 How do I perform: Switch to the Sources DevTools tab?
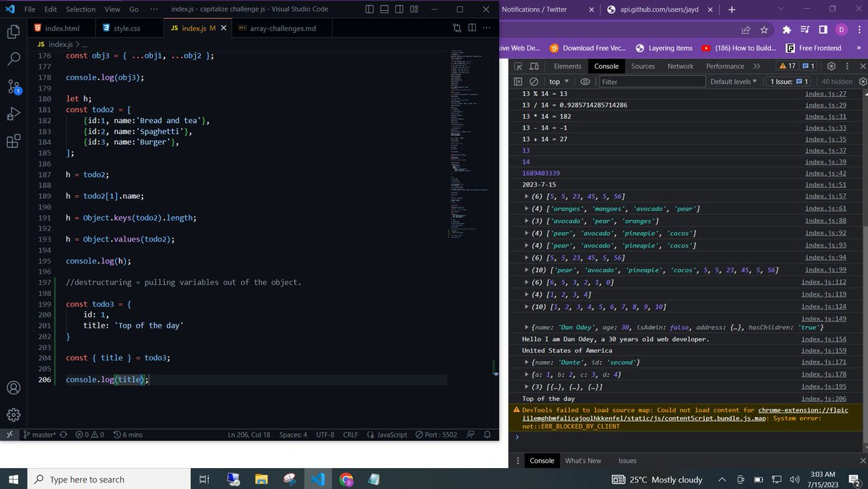(642, 66)
